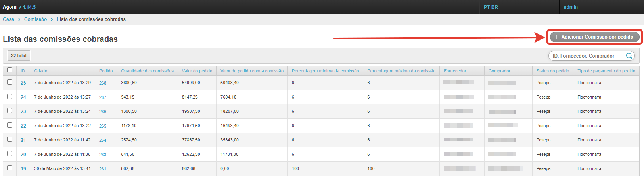644x176 pixels.
Task: Click Adicionar Comissão por pedido button
Action: (x=594, y=37)
